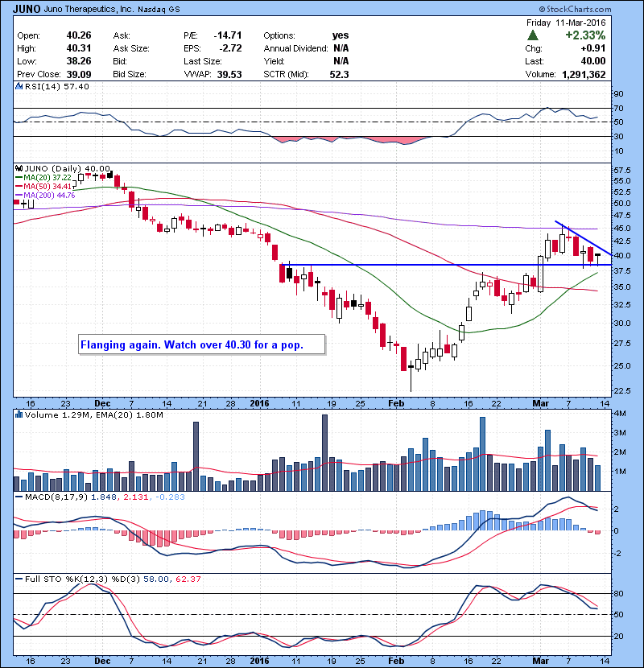This screenshot has width=644, height=668.
Task: Click the RSI(14) 57.40 panel label
Action: pos(57,86)
